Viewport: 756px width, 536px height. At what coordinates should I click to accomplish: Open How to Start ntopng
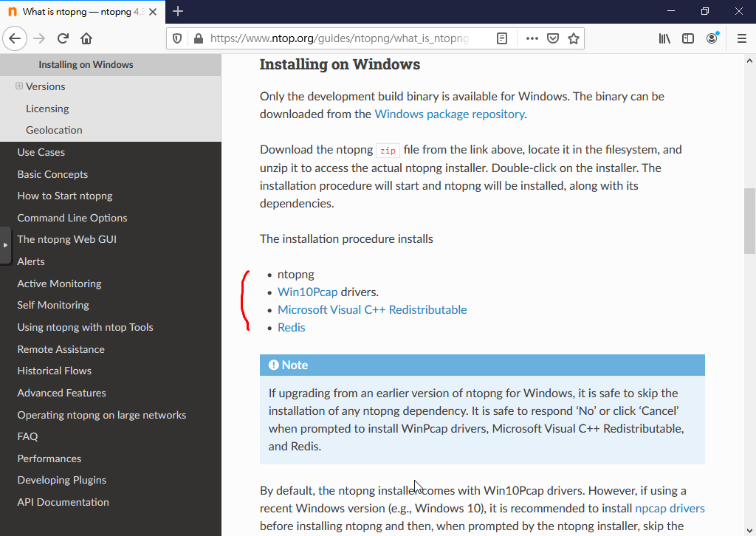(x=65, y=196)
